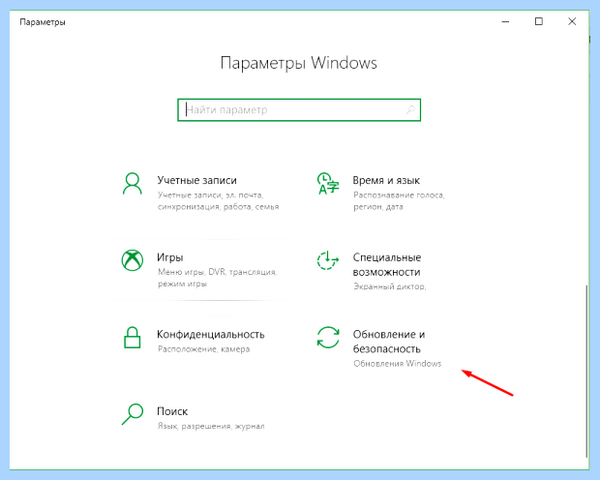This screenshot has height=480, width=600.
Task: Click magnifier icon inside the search box
Action: 410,110
